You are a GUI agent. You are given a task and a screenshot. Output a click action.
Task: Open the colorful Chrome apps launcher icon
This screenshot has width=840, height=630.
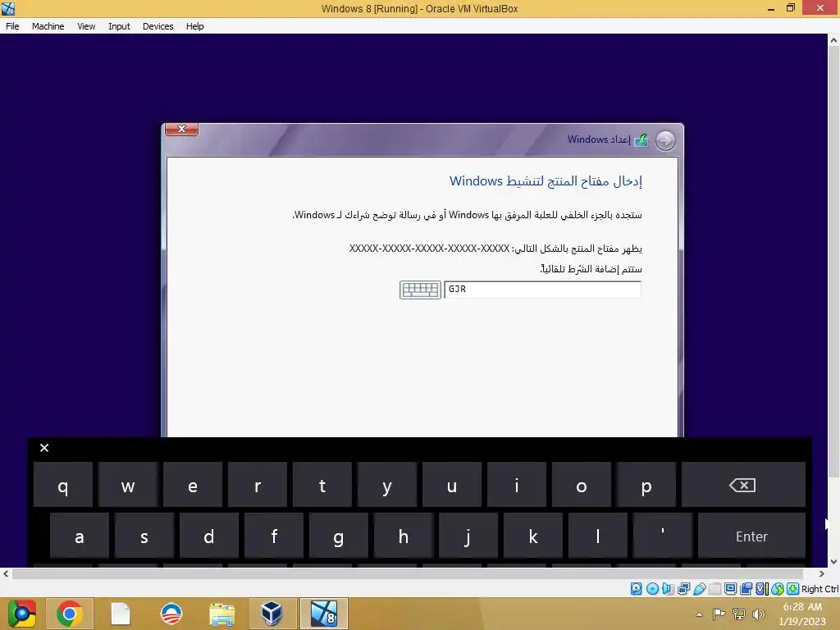pos(21,614)
